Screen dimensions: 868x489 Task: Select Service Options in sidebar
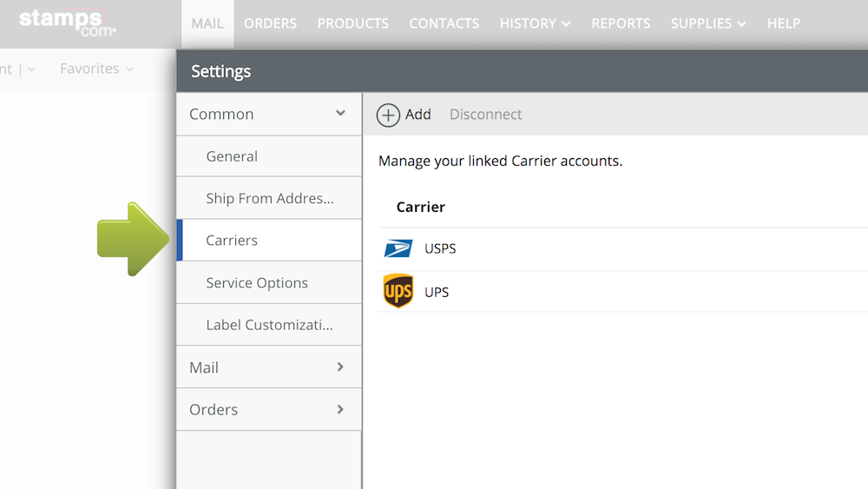tap(257, 283)
